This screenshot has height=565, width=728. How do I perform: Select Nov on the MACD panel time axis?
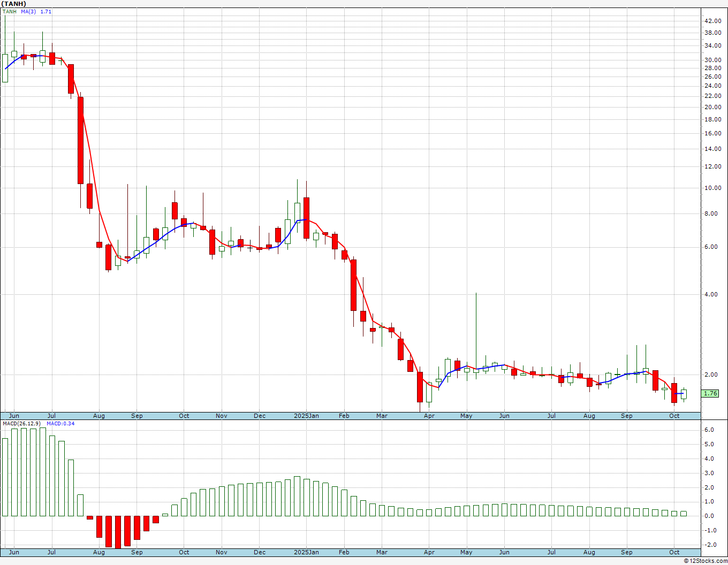[x=222, y=552]
